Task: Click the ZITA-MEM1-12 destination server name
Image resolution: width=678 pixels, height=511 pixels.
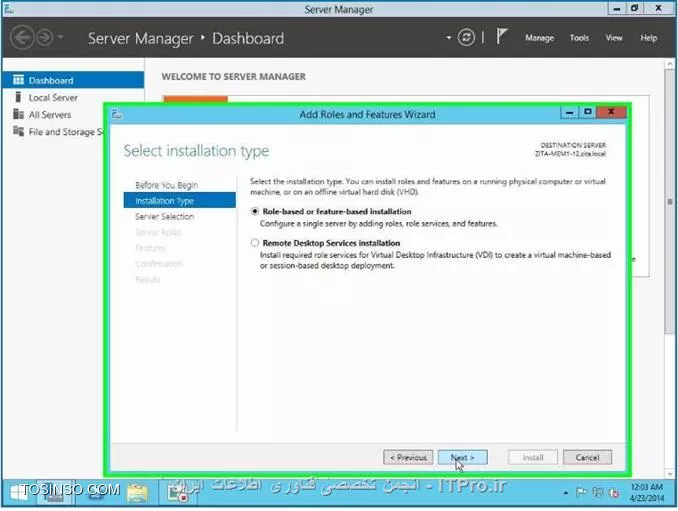Action: pyautogui.click(x=570, y=154)
